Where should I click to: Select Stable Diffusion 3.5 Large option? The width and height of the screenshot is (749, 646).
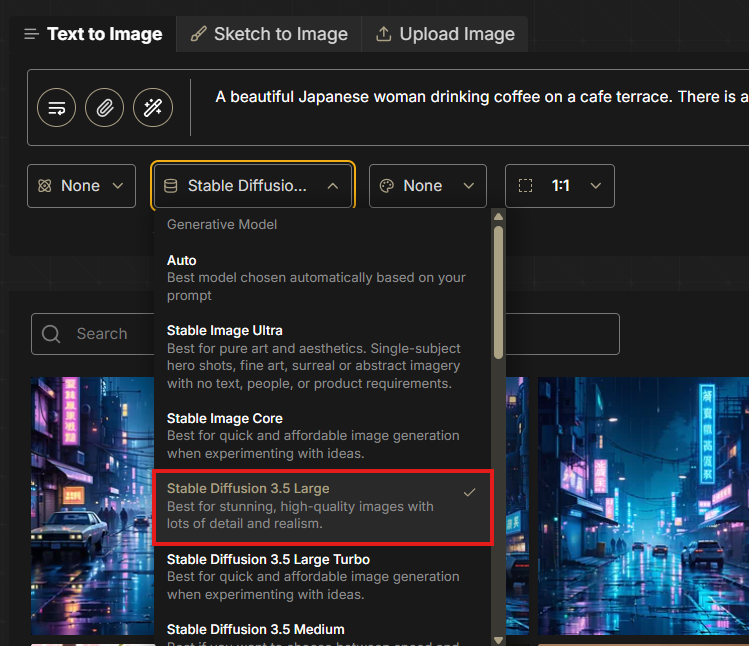point(322,506)
